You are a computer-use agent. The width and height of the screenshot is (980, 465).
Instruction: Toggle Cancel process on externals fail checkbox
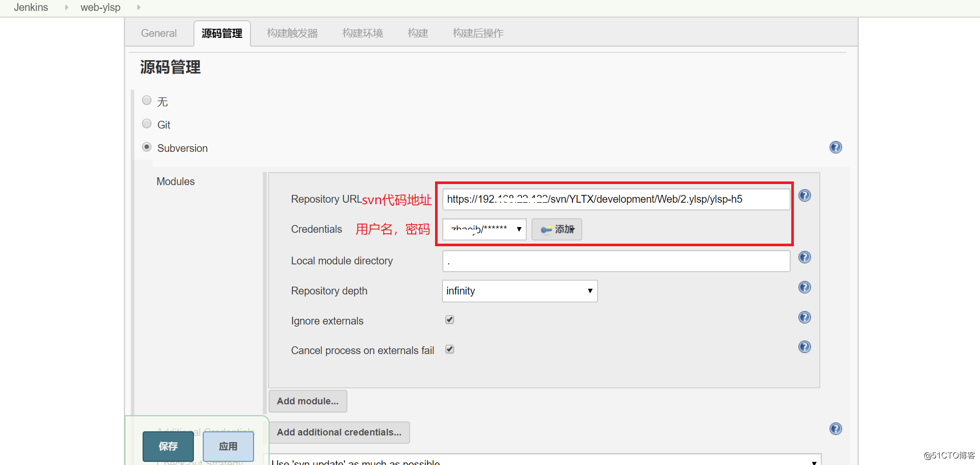coord(450,349)
